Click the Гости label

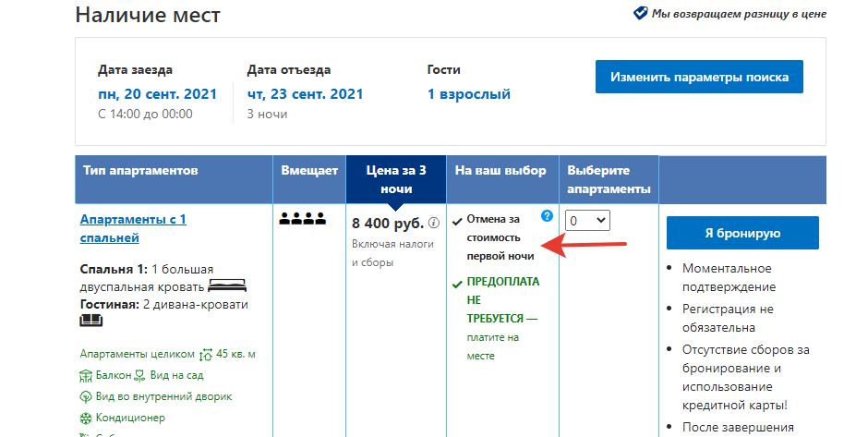444,70
